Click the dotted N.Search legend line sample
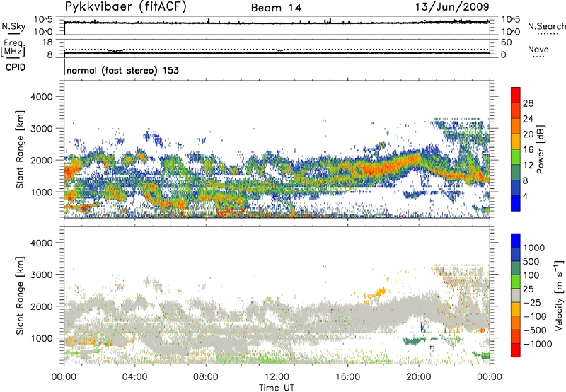The image size is (566, 392). pyautogui.click(x=548, y=34)
